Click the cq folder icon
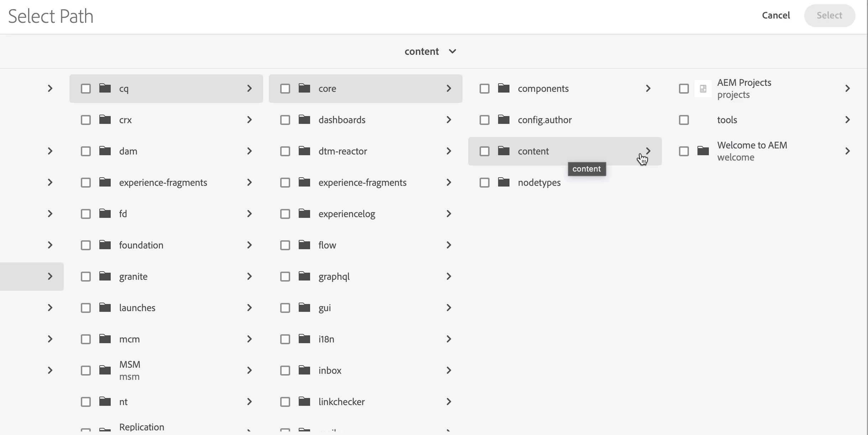This screenshot has height=435, width=868. (x=105, y=88)
